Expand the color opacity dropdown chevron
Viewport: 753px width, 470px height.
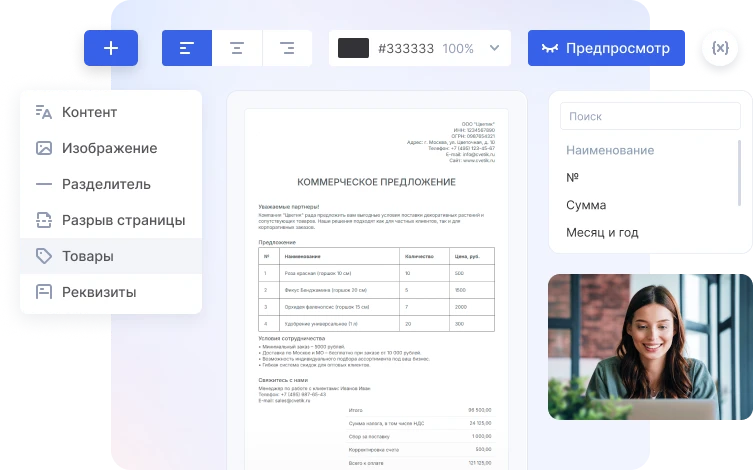(494, 48)
